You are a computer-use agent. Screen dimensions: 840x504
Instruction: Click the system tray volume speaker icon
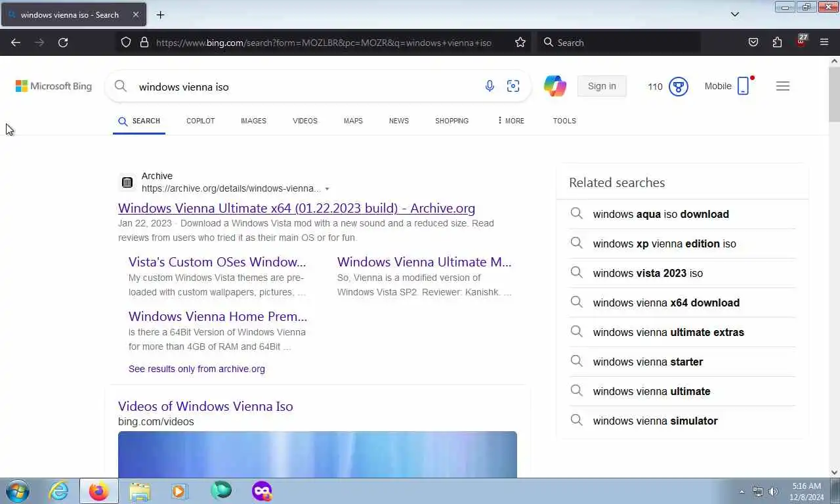point(773,492)
